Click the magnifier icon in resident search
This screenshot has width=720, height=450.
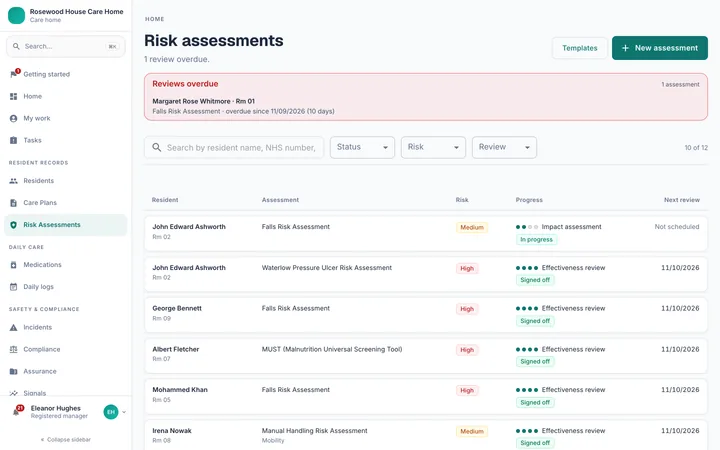(157, 147)
